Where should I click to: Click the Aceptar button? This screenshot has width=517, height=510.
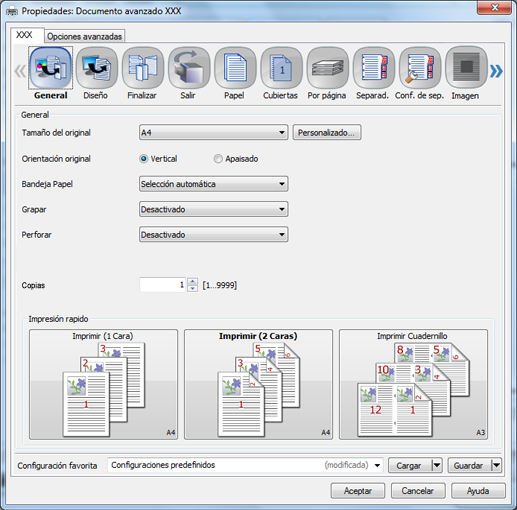[x=358, y=491]
